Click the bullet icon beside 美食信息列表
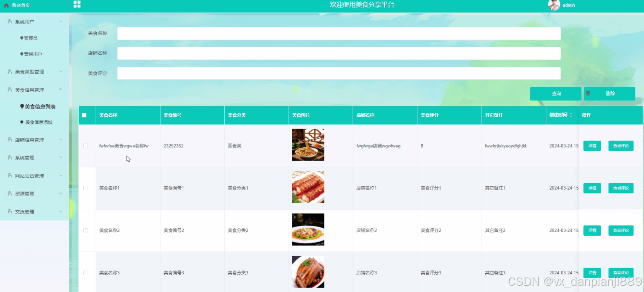Viewport: 644px width, 292px height. pos(22,106)
